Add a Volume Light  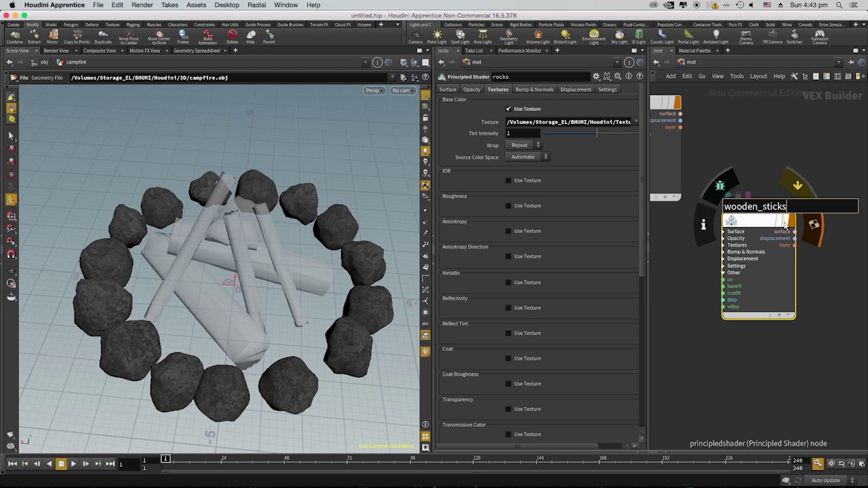[x=538, y=37]
